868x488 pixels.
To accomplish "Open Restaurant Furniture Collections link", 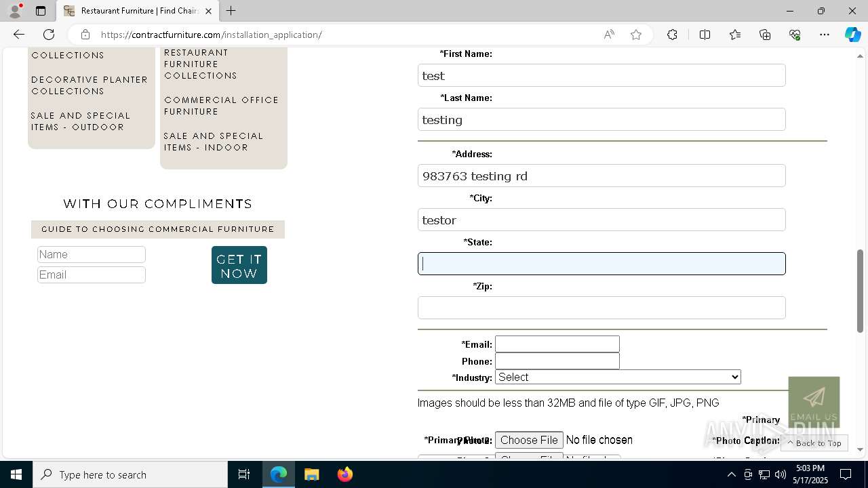I will 201,64.
